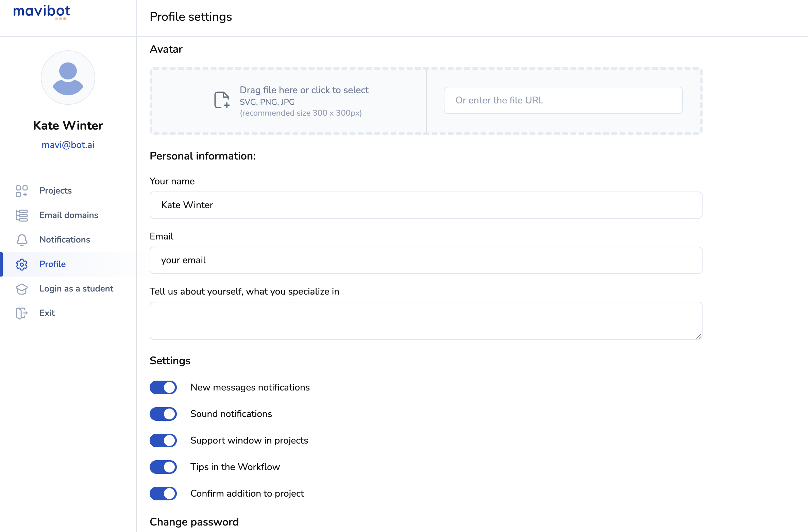This screenshot has height=532, width=808.
Task: Click the file upload icon in avatar area
Action: tap(222, 100)
